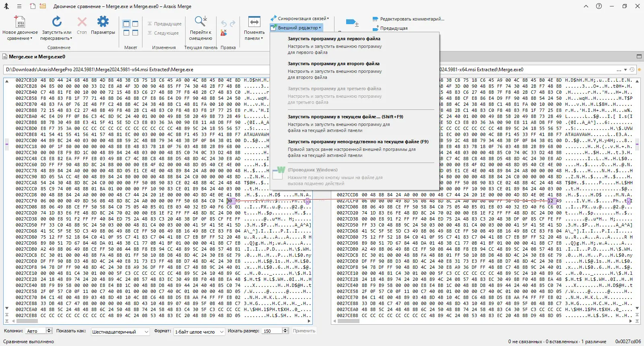644x346 pixels.
Task: Click the Искать размер field showing 150
Action: pos(272,331)
